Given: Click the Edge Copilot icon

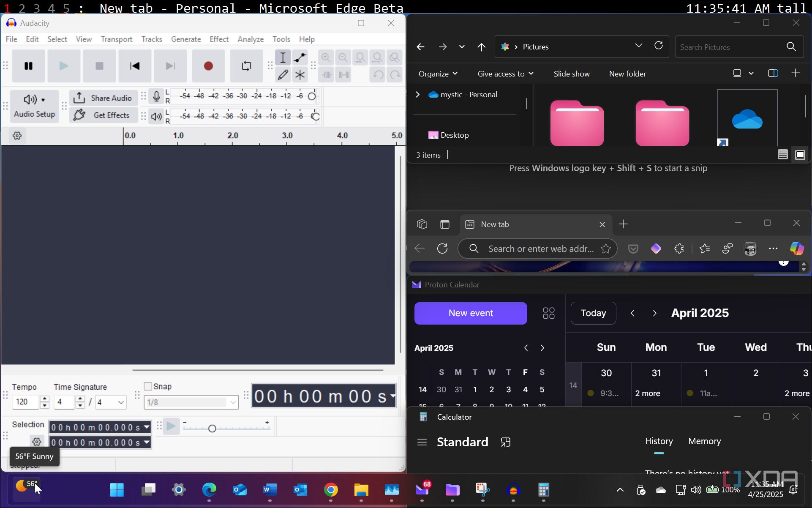Looking at the screenshot, I should [x=797, y=249].
